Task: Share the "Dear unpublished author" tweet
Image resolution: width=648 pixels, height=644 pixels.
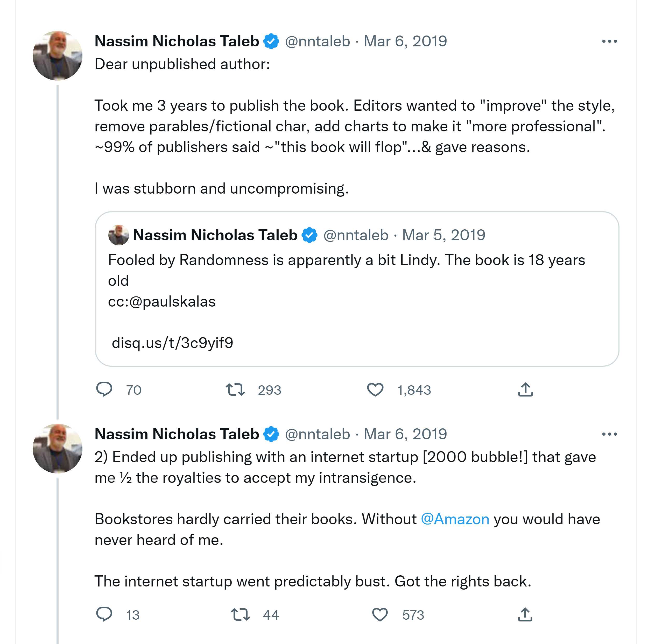Action: pyautogui.click(x=525, y=390)
